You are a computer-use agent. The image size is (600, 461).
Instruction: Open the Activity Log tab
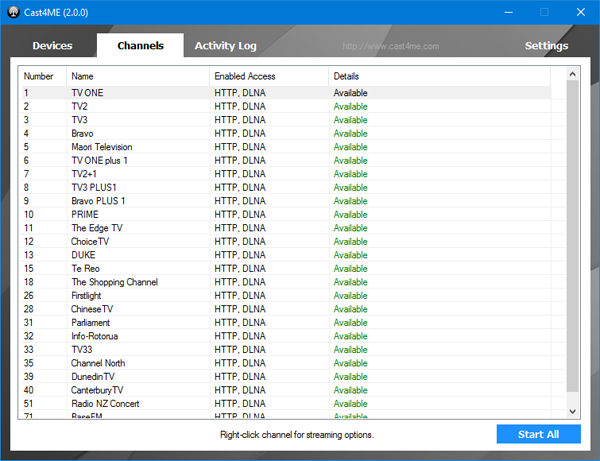coord(225,46)
